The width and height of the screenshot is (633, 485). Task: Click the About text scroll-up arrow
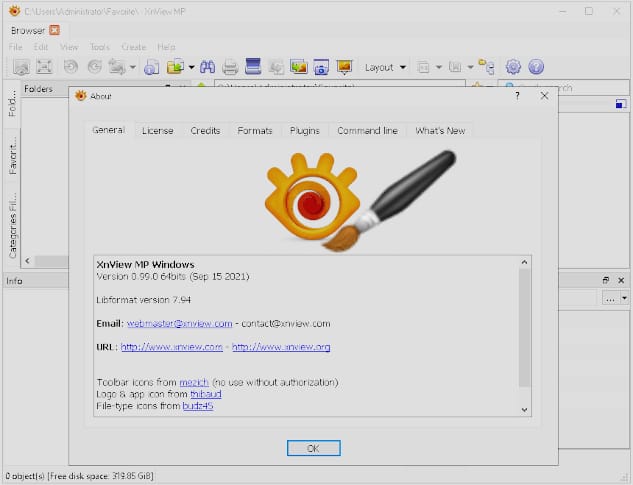(x=524, y=262)
